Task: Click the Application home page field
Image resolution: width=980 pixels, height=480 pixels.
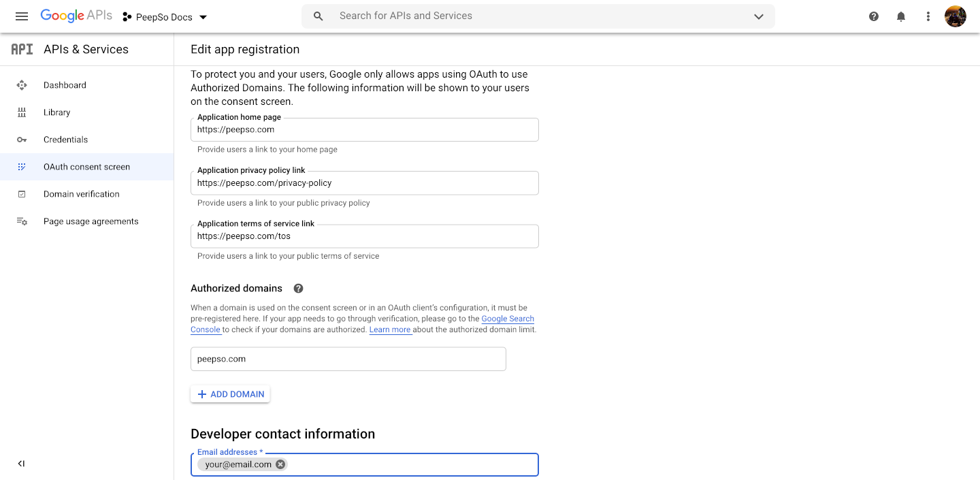Action: (x=365, y=129)
